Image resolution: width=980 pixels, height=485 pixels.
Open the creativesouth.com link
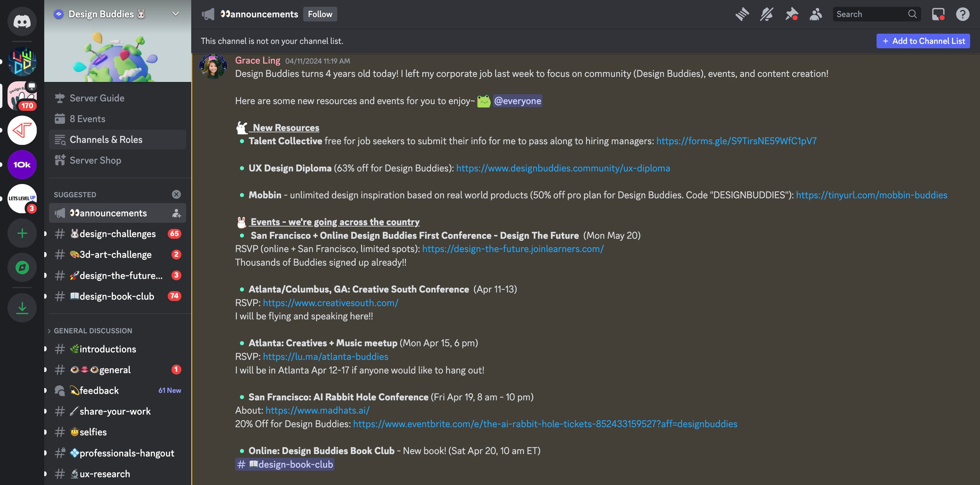click(x=331, y=303)
